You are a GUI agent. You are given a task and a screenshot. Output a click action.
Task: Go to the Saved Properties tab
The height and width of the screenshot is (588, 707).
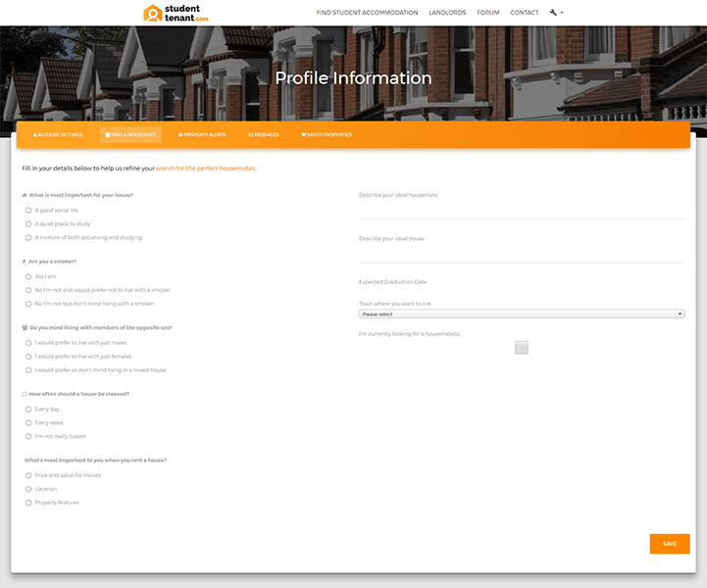[x=327, y=134]
